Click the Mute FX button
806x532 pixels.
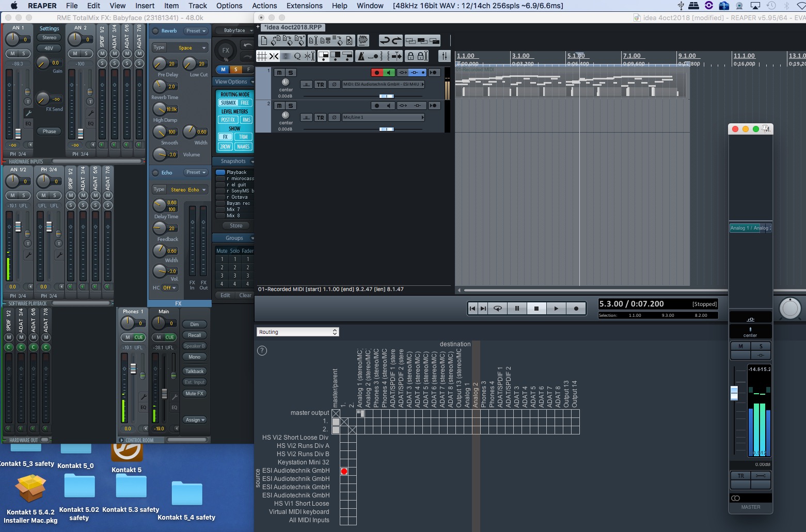pos(195,394)
